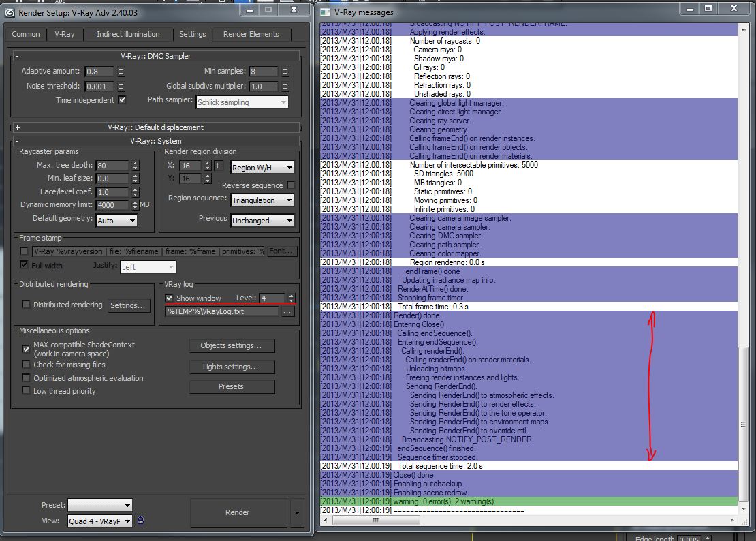
Task: Expand the V-Ray:: Default displacement rollout
Action: coord(156,127)
